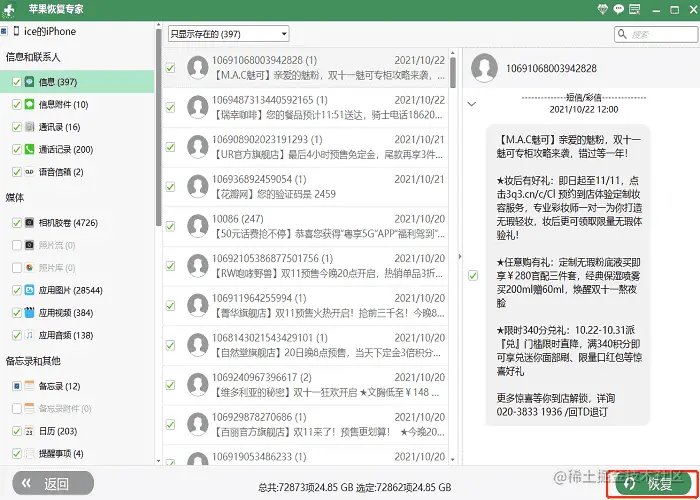This screenshot has height=500, width=700.
Task: Click avatar of the 10086 conversation
Action: 198,226
